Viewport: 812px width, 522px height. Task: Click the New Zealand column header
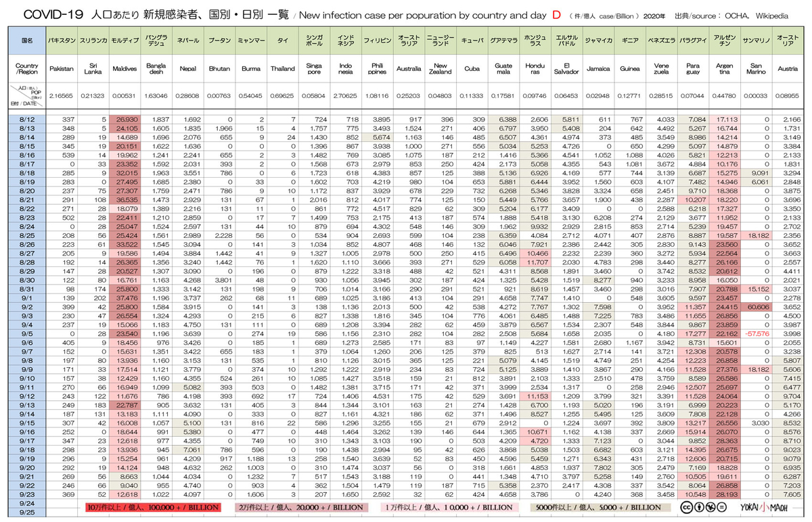[x=441, y=69]
